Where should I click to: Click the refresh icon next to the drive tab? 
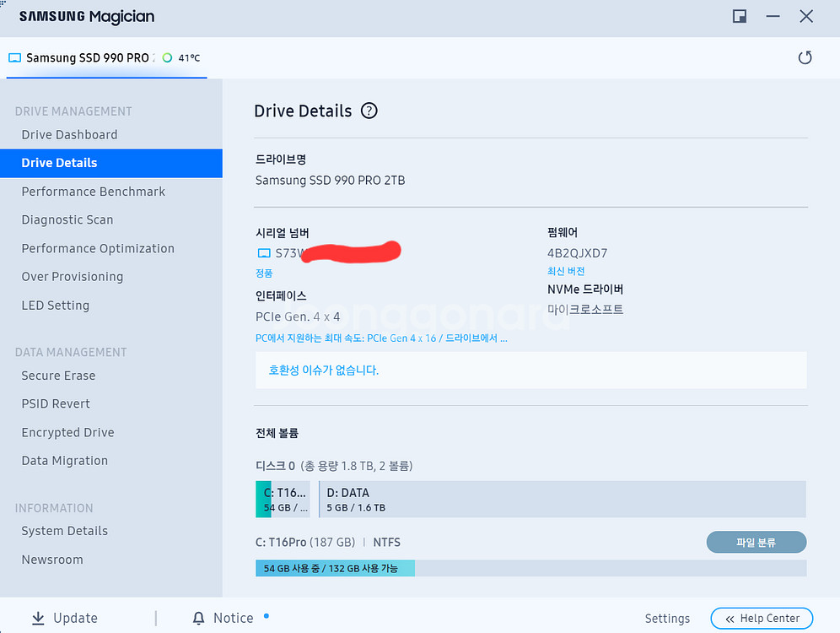pos(805,57)
